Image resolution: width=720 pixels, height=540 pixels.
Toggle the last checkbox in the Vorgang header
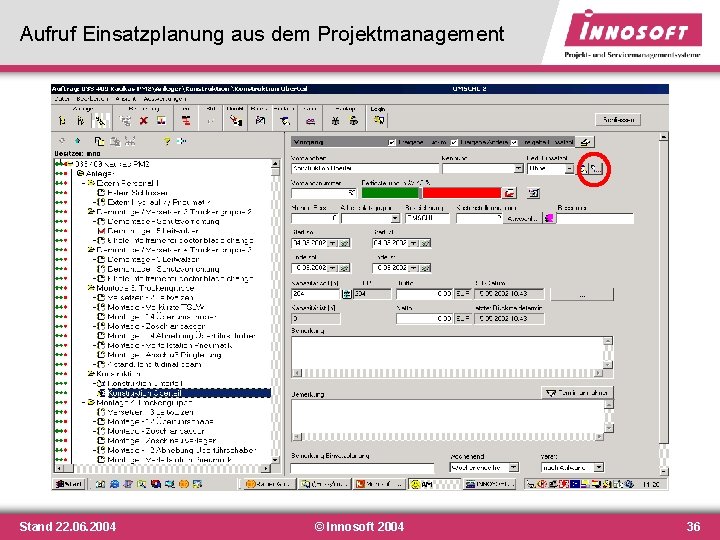(514, 142)
